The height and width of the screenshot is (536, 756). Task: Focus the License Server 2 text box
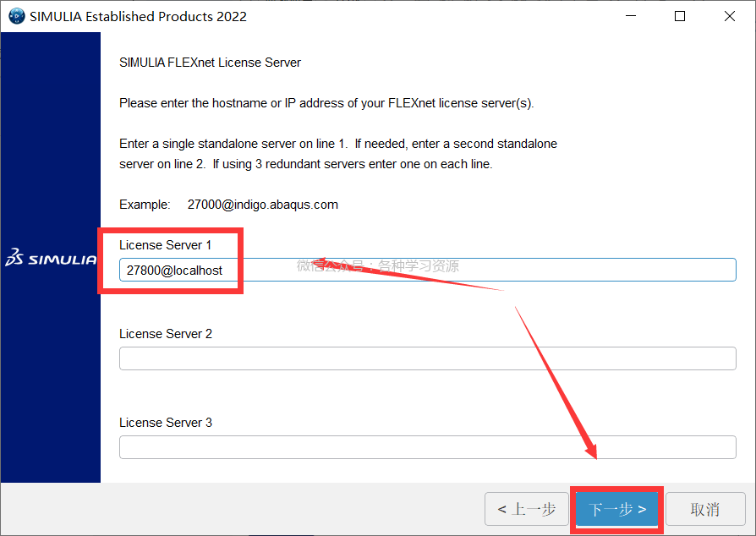427,358
